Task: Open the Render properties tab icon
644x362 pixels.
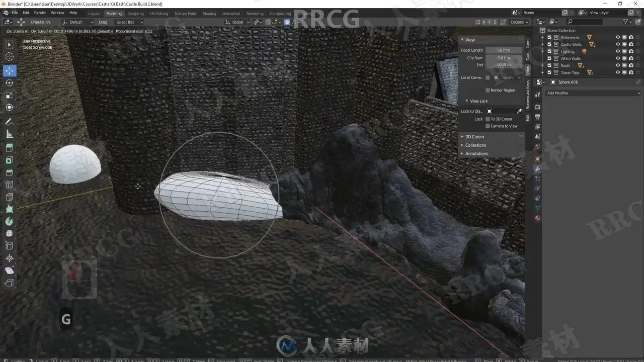Action: coord(537,107)
